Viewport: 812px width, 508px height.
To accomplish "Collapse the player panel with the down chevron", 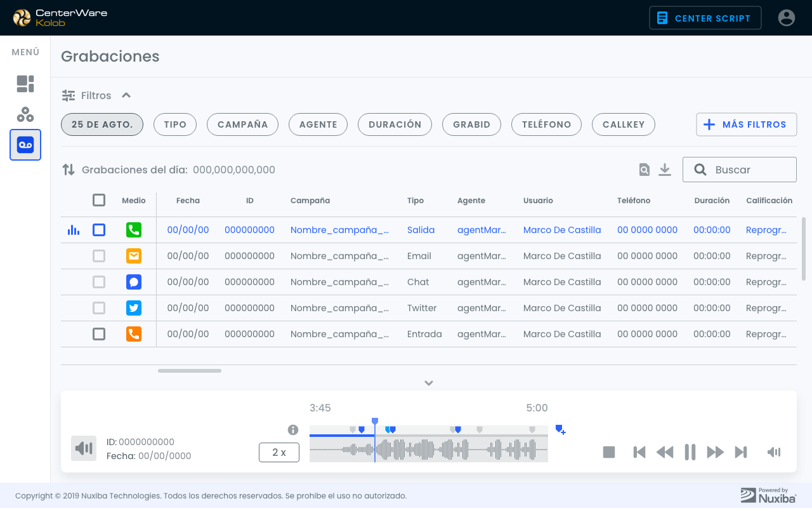I will (x=429, y=383).
